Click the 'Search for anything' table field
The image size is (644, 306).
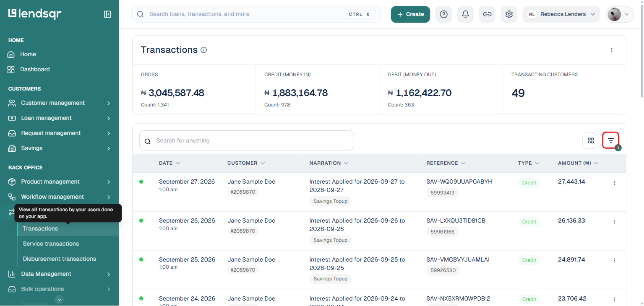[247, 141]
